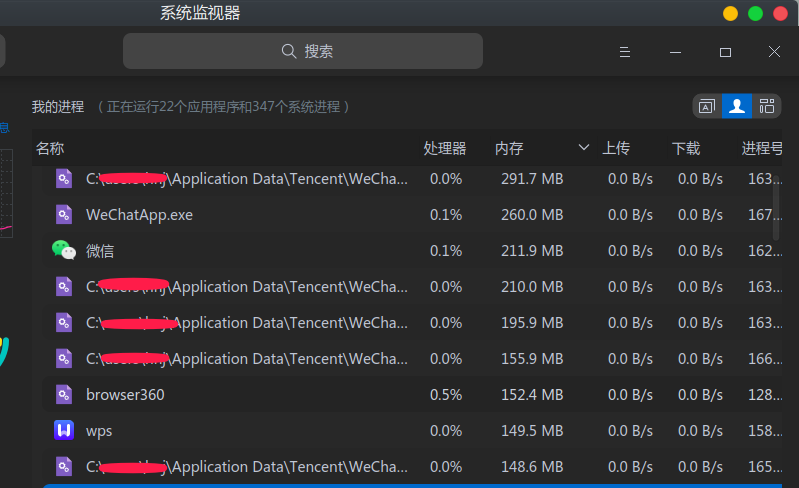Screen dimensions: 799x488
Task: Click process ID 128... of browser360
Action: coord(765,395)
